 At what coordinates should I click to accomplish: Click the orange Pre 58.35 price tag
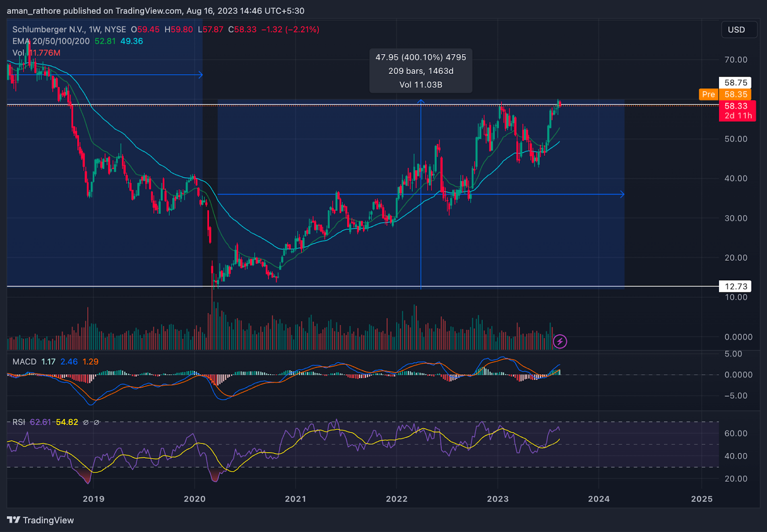tap(725, 94)
